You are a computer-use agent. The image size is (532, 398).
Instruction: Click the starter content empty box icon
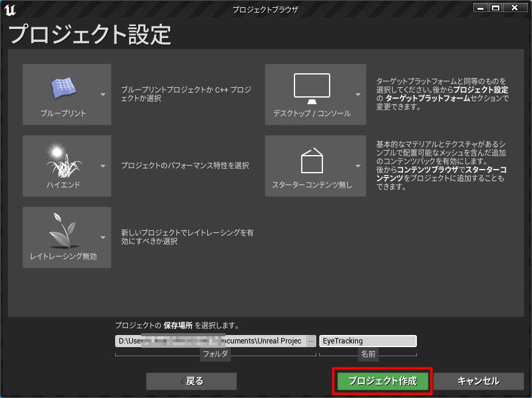click(x=312, y=161)
